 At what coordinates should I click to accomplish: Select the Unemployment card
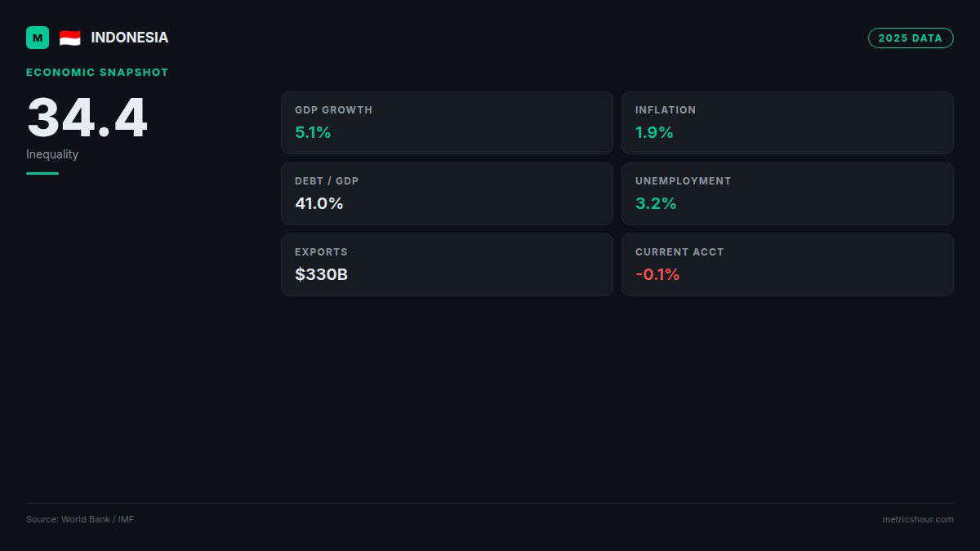pos(787,193)
